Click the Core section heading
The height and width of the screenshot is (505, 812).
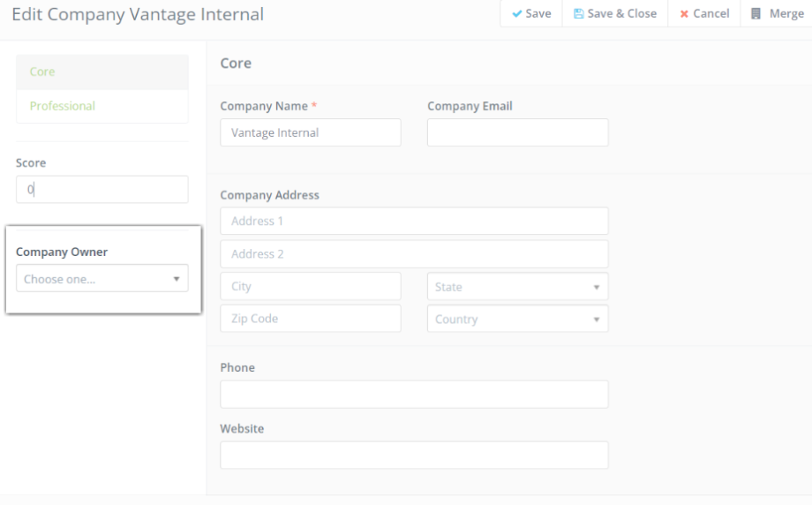coord(236,64)
